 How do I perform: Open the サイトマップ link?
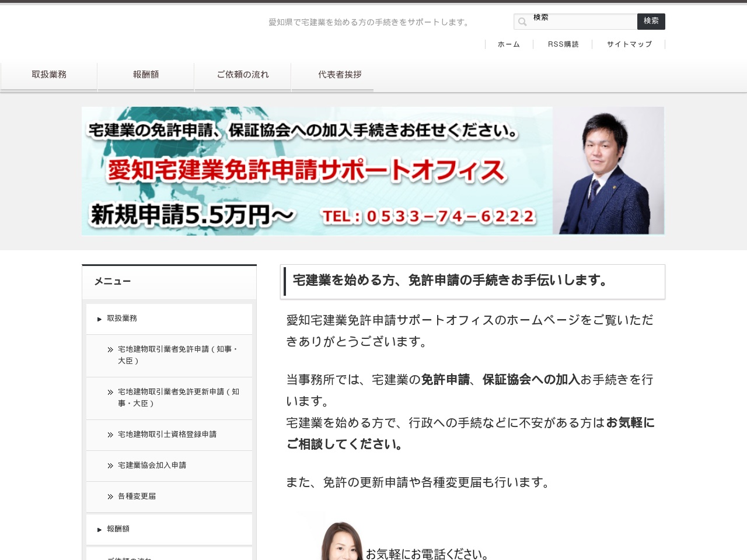629,44
